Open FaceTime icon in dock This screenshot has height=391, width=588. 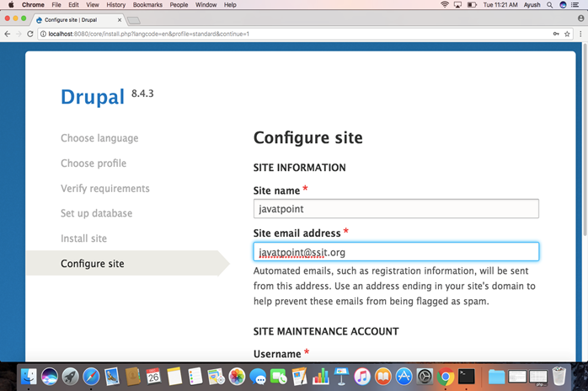(x=279, y=377)
